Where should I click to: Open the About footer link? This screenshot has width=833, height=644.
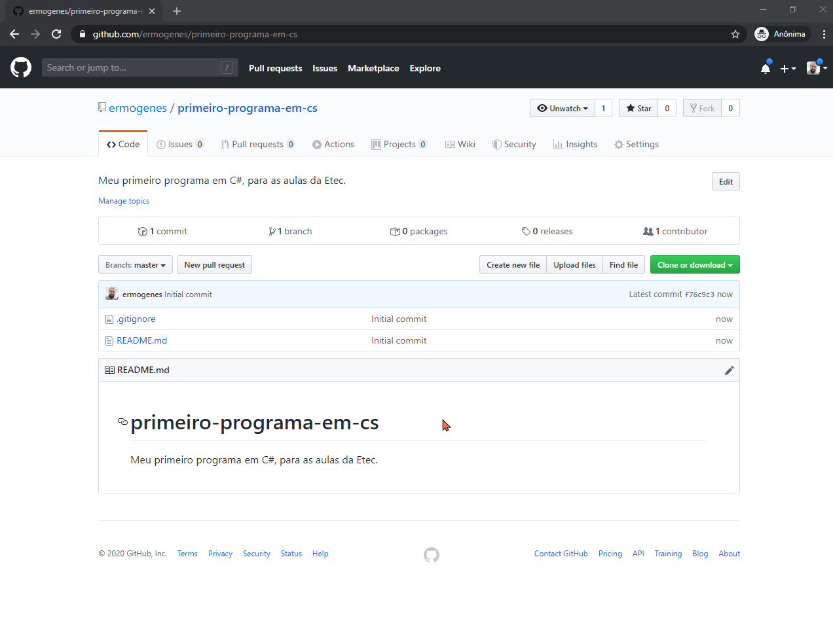(x=730, y=554)
